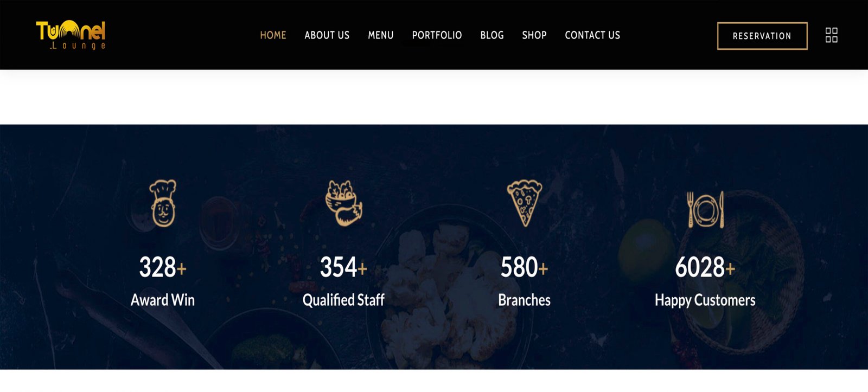
Task: Open the Blog page
Action: click(492, 35)
